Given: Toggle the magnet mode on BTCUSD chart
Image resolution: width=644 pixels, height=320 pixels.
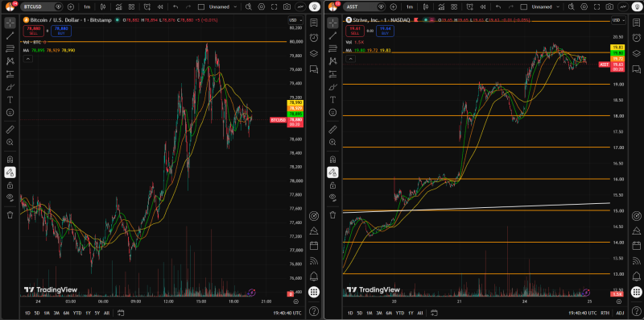Looking at the screenshot, I should (x=10, y=159).
